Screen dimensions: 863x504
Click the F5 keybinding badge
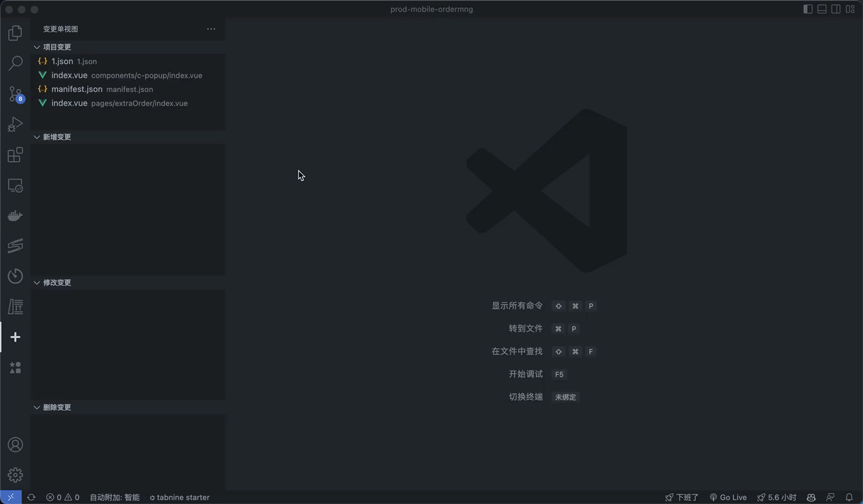pos(559,374)
